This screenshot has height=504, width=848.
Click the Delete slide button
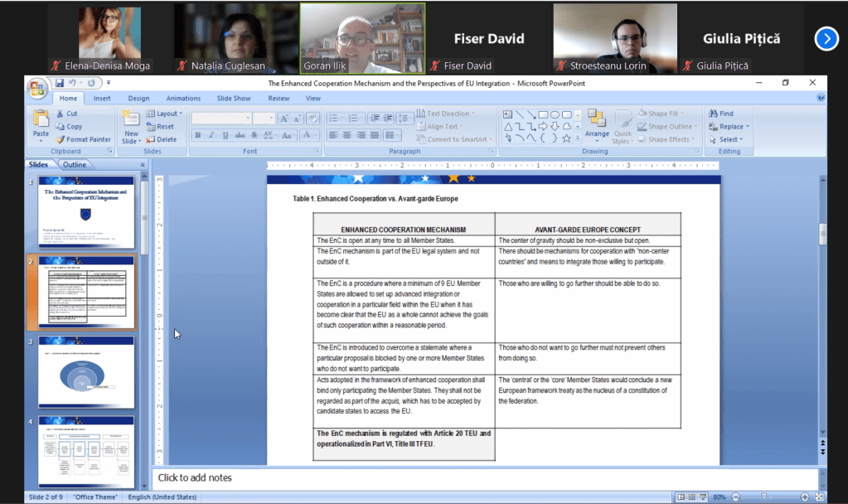pyautogui.click(x=162, y=139)
